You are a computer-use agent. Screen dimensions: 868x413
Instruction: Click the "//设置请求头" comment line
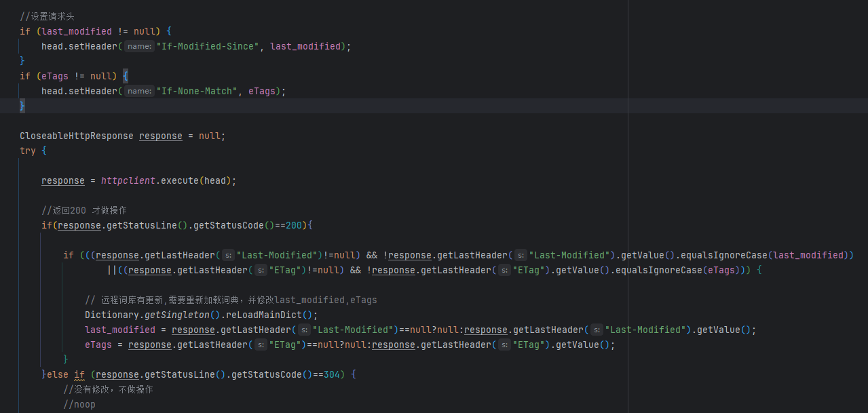pyautogui.click(x=47, y=16)
